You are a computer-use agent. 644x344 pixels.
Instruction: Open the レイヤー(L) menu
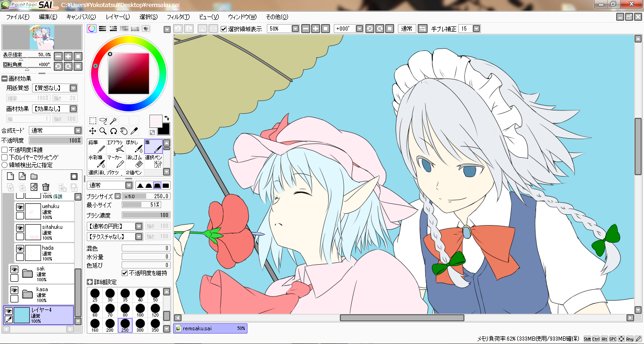pos(118,17)
